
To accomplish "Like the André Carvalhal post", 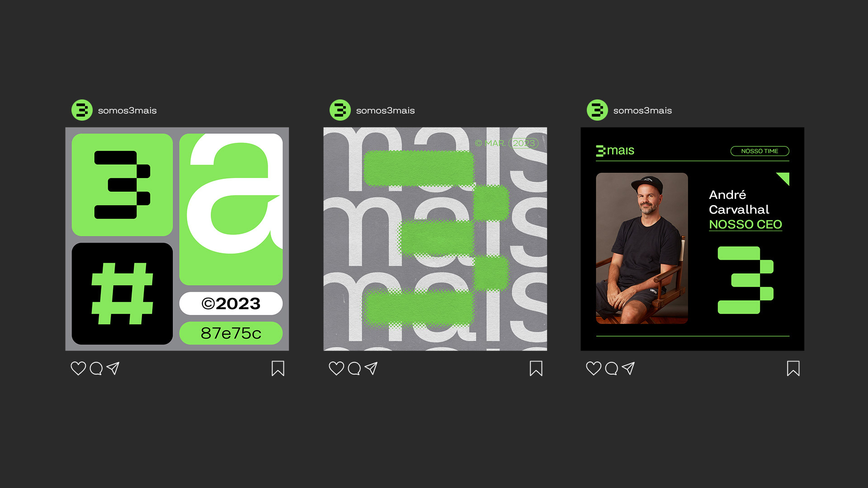I will (594, 368).
